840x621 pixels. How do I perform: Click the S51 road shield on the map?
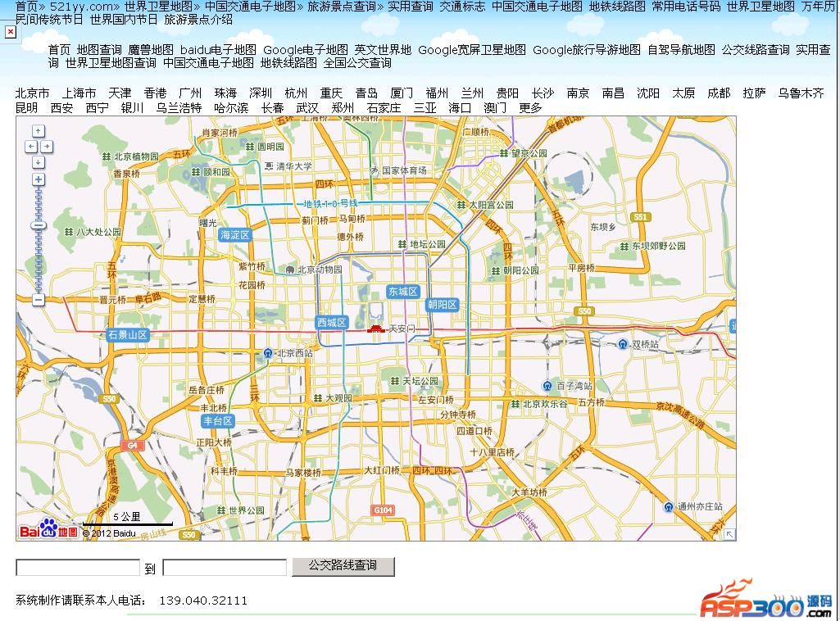(x=641, y=217)
